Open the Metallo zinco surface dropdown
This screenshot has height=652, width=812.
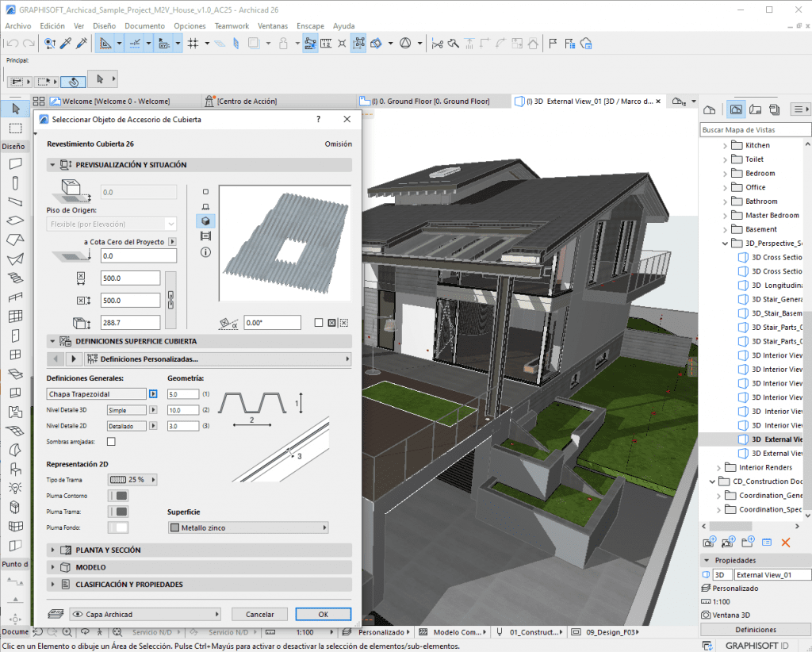248,527
